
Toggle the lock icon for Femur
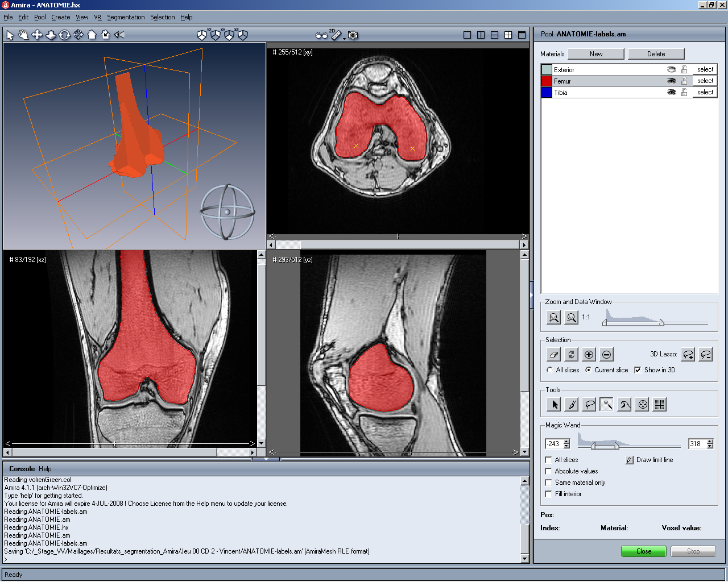click(684, 81)
